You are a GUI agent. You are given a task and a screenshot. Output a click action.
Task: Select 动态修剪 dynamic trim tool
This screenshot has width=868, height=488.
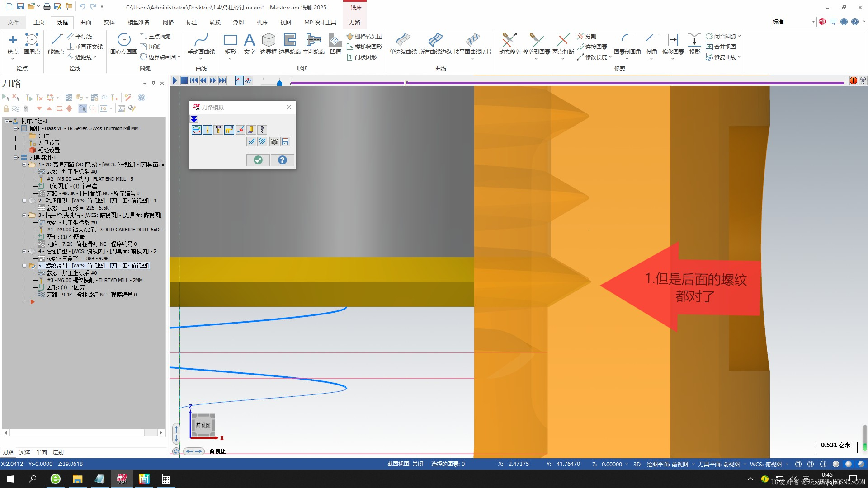coord(509,44)
